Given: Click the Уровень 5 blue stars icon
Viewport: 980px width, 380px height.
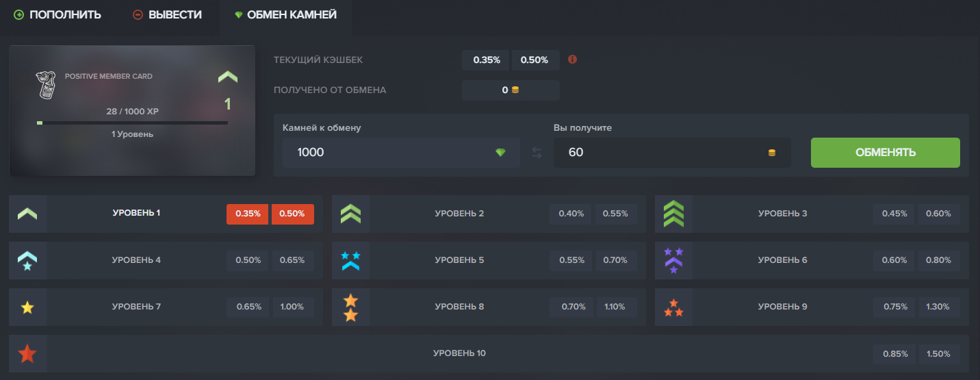Looking at the screenshot, I should [350, 261].
